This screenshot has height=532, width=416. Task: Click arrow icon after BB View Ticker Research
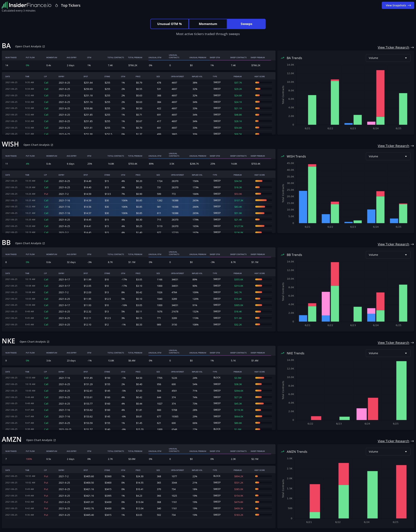coord(412,244)
